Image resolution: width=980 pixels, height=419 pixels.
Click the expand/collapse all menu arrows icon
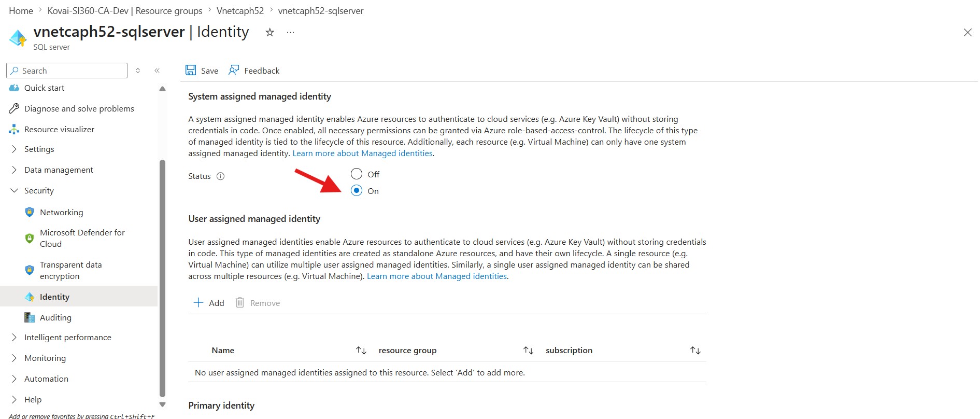coord(138,71)
